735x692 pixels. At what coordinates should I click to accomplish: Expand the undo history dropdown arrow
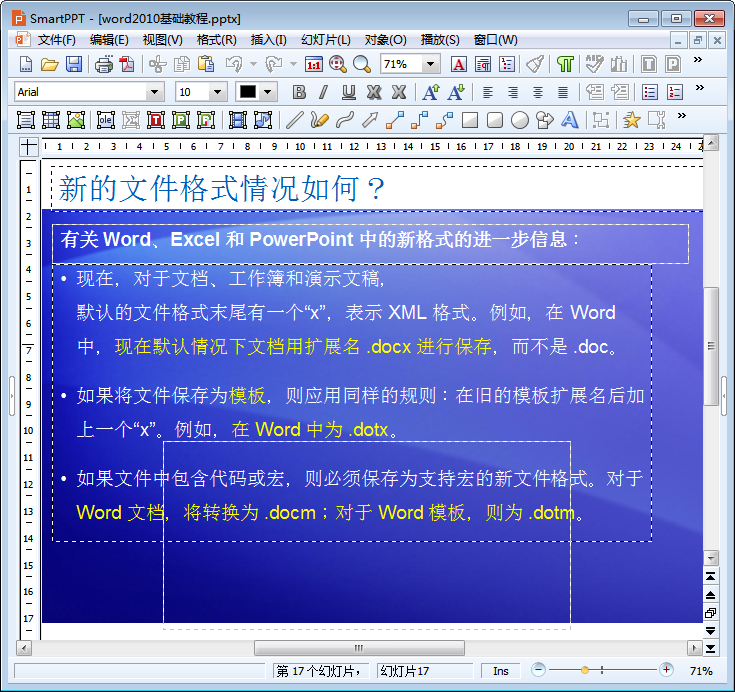pyautogui.click(x=254, y=64)
